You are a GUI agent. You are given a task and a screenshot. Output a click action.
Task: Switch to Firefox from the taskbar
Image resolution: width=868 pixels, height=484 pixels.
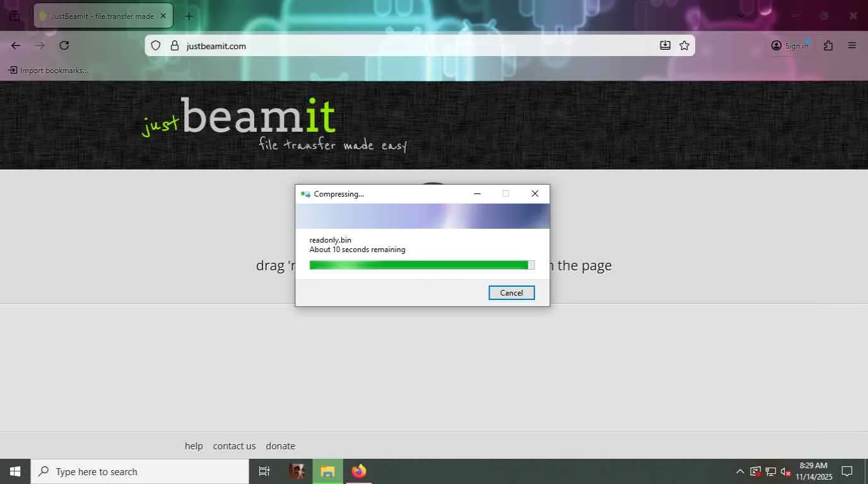tap(359, 471)
